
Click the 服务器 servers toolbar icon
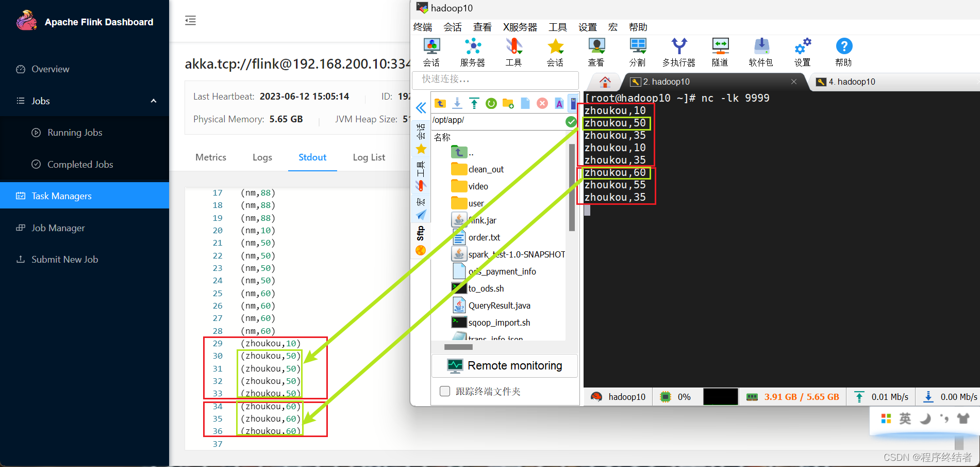473,52
